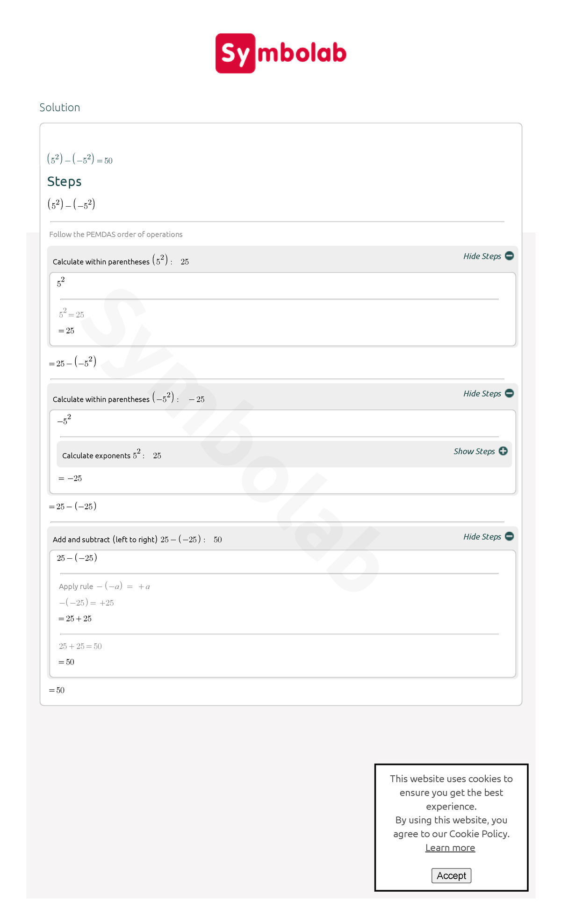Click the minus icon beside second Hide Steps
Viewport: 561px width, 924px height.
(509, 393)
